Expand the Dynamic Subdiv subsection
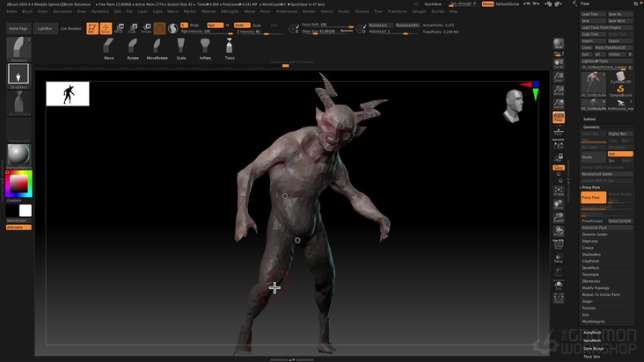 (595, 235)
